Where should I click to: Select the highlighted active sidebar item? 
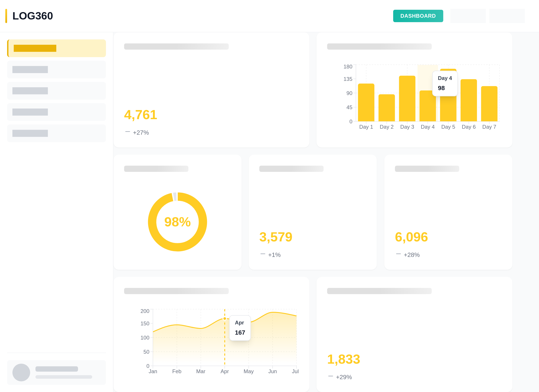(57, 48)
